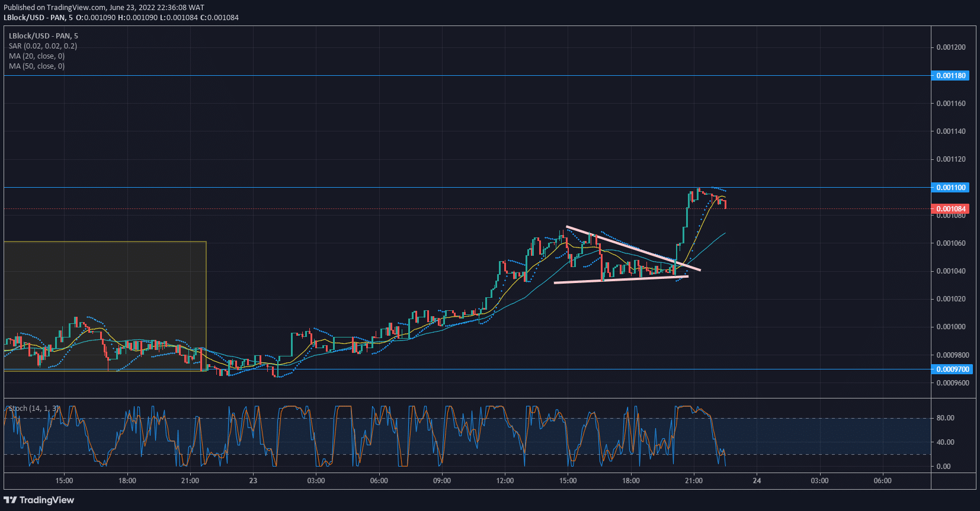Screen dimensions: 980x511
Task: Select the LBlock/USD - PAN, 5 legend title
Action: click(x=43, y=36)
